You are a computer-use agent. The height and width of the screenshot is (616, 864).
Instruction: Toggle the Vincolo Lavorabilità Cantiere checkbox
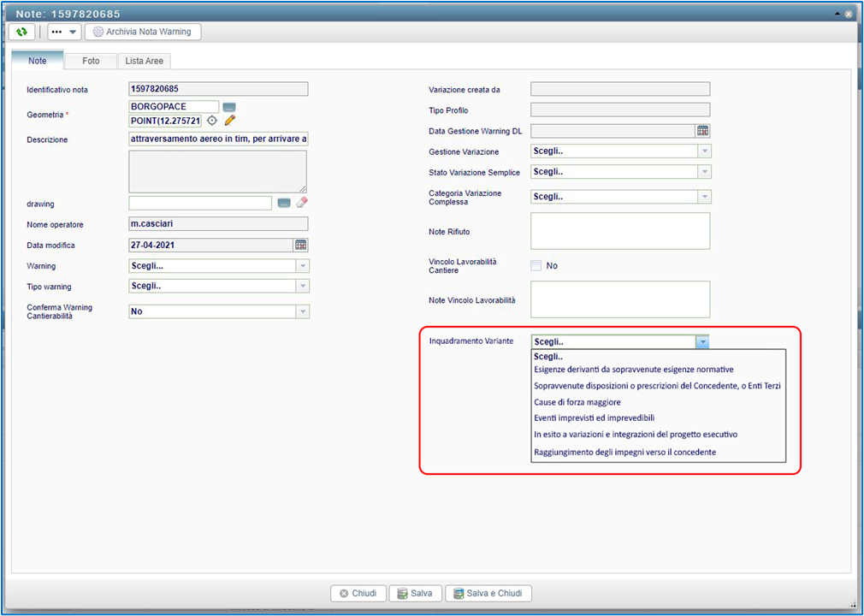coord(536,265)
